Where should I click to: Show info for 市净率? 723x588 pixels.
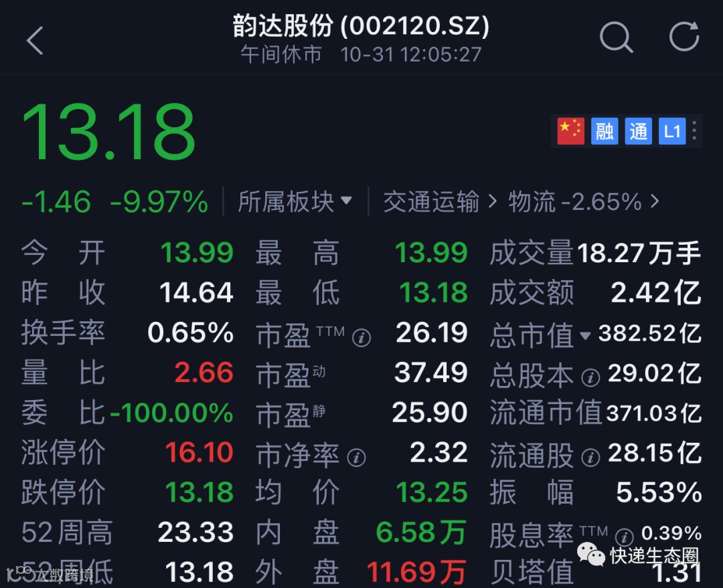pos(356,458)
